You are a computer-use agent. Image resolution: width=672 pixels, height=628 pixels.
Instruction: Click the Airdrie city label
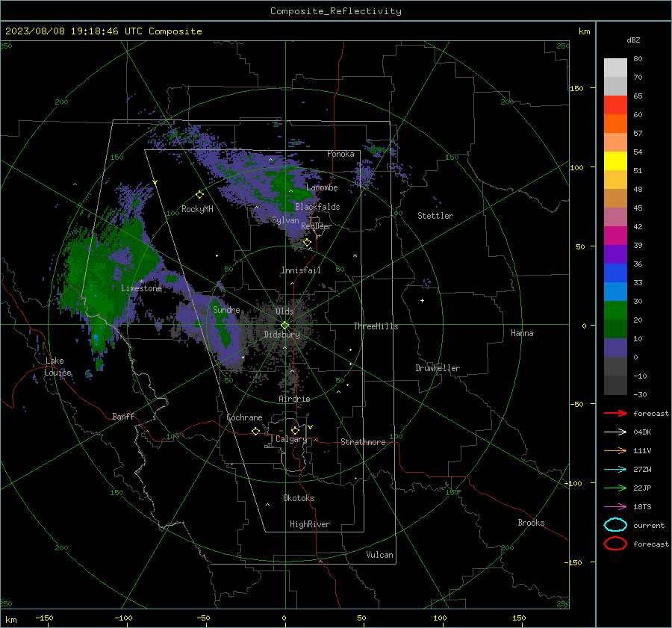point(294,399)
